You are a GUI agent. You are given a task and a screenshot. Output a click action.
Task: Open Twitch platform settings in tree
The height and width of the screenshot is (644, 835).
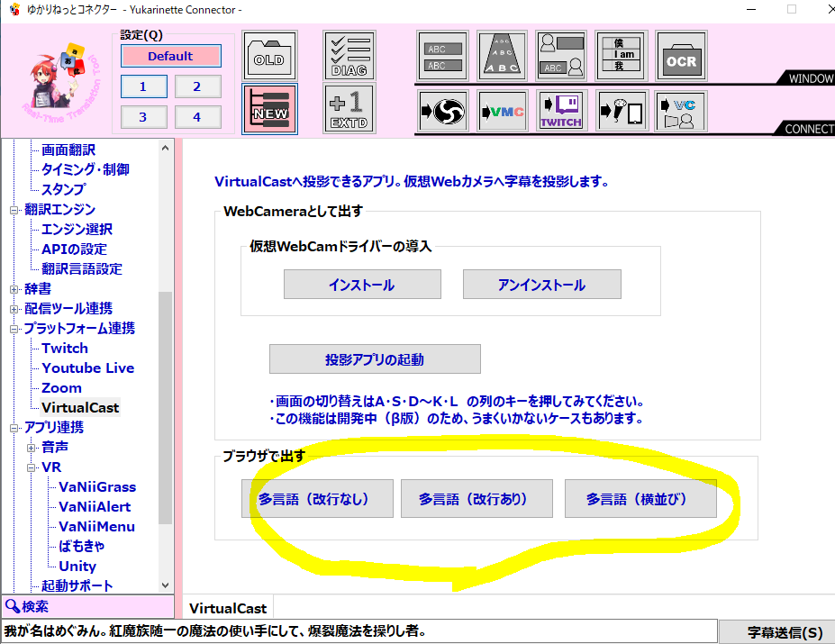[x=65, y=349]
